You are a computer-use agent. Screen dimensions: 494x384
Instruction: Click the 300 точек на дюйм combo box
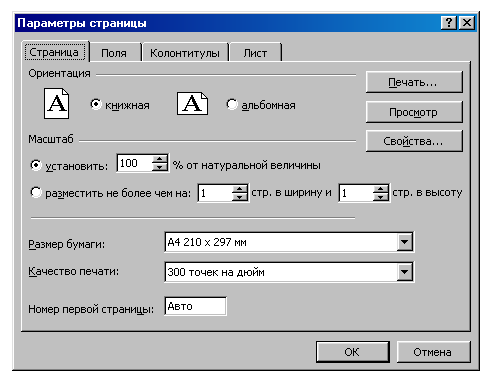point(289,272)
